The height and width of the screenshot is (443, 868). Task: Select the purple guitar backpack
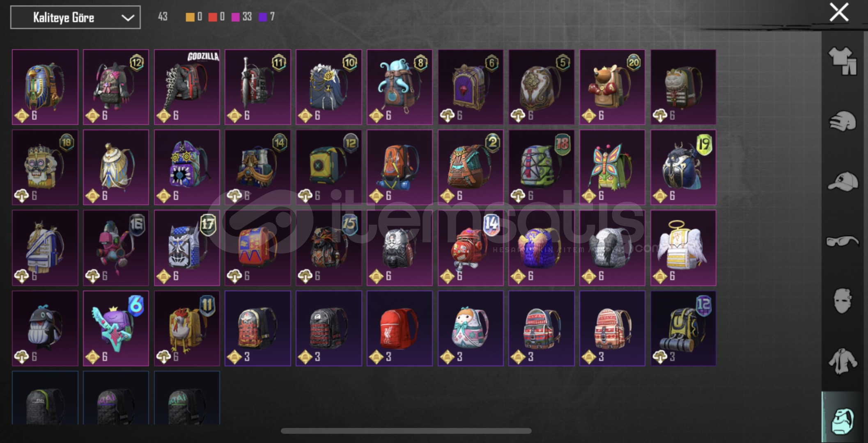116,329
